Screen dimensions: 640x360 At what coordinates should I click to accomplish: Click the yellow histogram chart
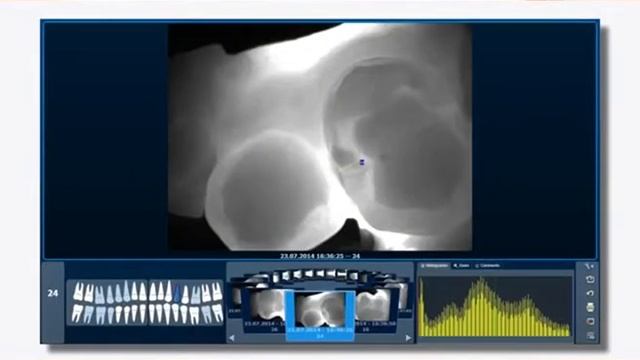coord(495,306)
